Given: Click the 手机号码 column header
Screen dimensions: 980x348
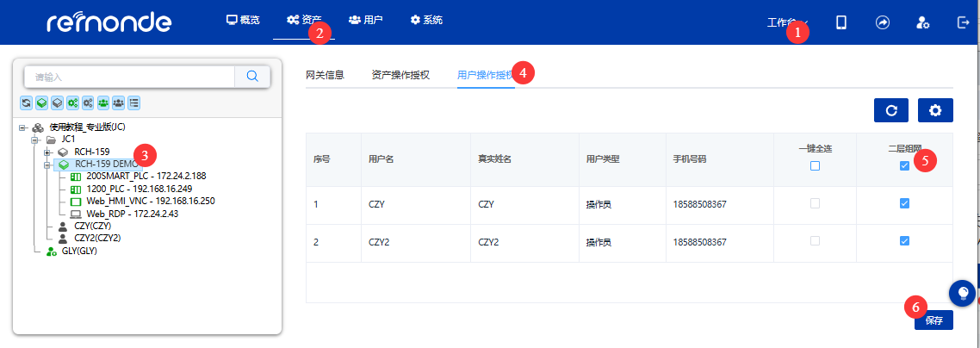Looking at the screenshot, I should click(x=691, y=159).
